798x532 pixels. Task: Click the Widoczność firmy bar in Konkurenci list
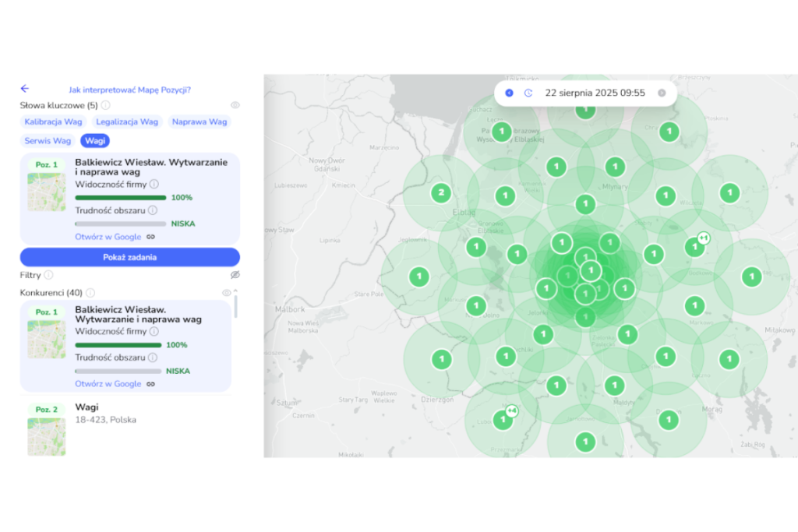tap(118, 345)
